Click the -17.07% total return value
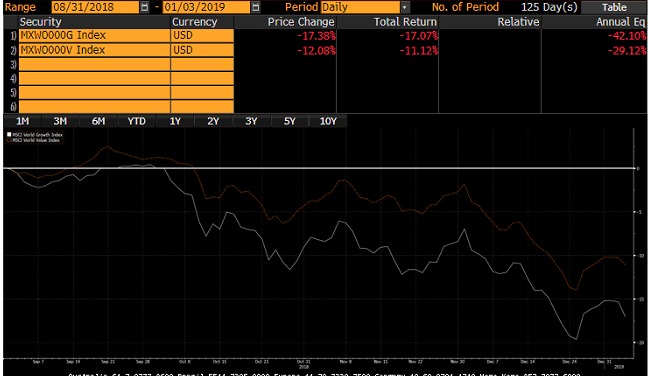Screen dimensions: 649x376 click(418, 36)
